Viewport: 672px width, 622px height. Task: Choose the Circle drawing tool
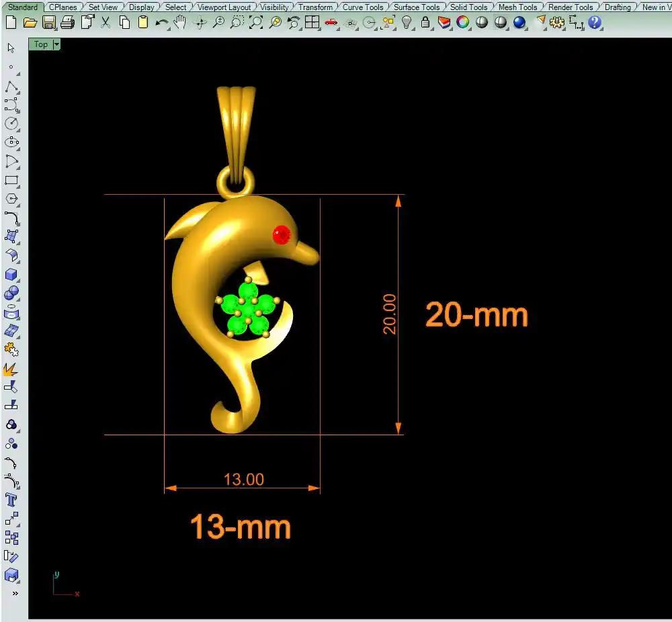point(11,124)
